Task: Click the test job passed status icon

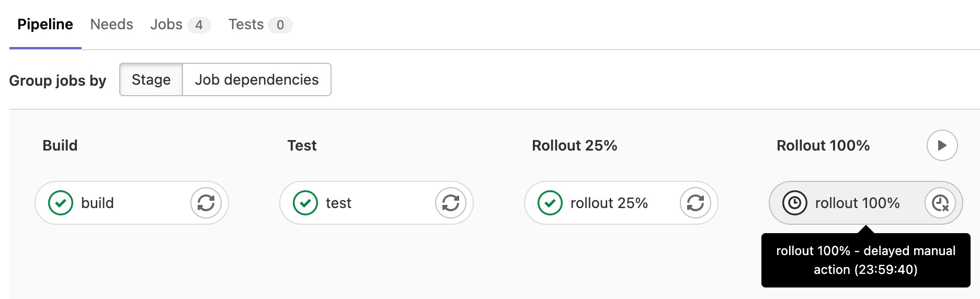Action: 305,203
